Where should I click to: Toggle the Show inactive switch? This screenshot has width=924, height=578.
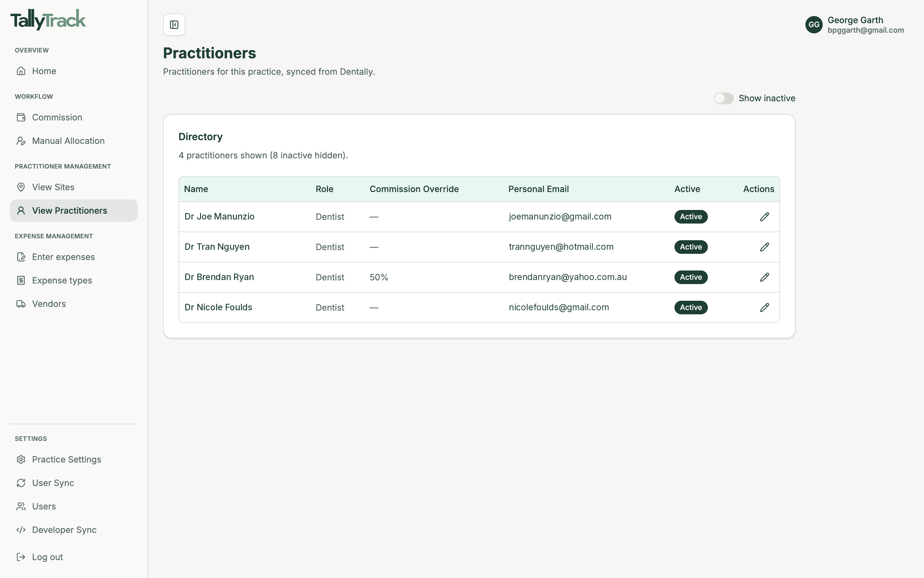[723, 98]
